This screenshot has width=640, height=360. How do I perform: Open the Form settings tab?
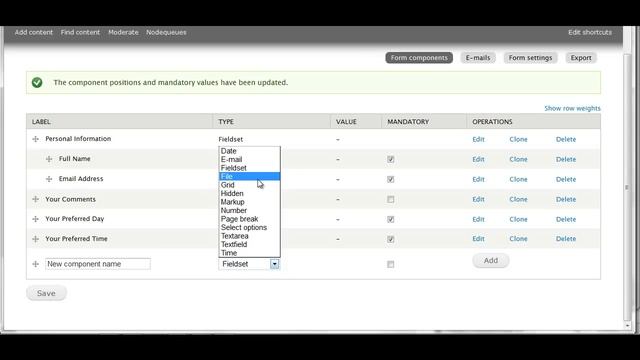530,58
